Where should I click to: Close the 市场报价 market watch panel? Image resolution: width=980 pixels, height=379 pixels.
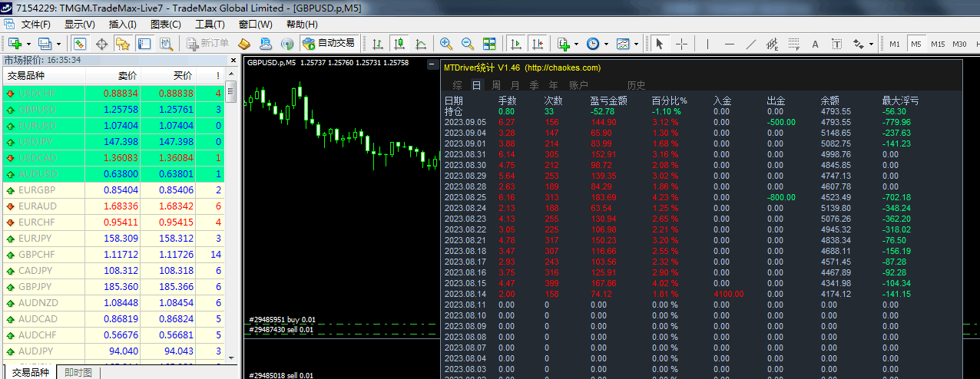(x=232, y=59)
